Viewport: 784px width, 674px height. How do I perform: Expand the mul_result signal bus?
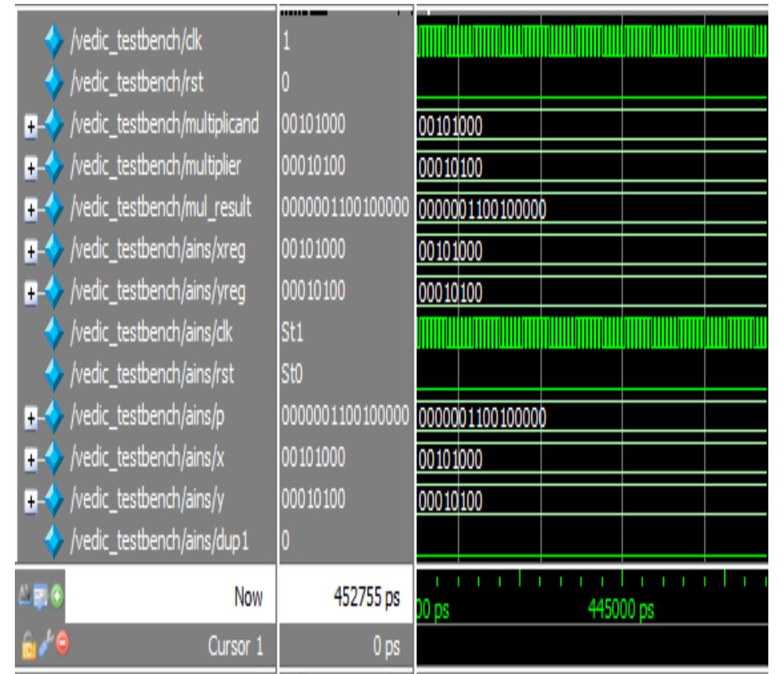31,208
